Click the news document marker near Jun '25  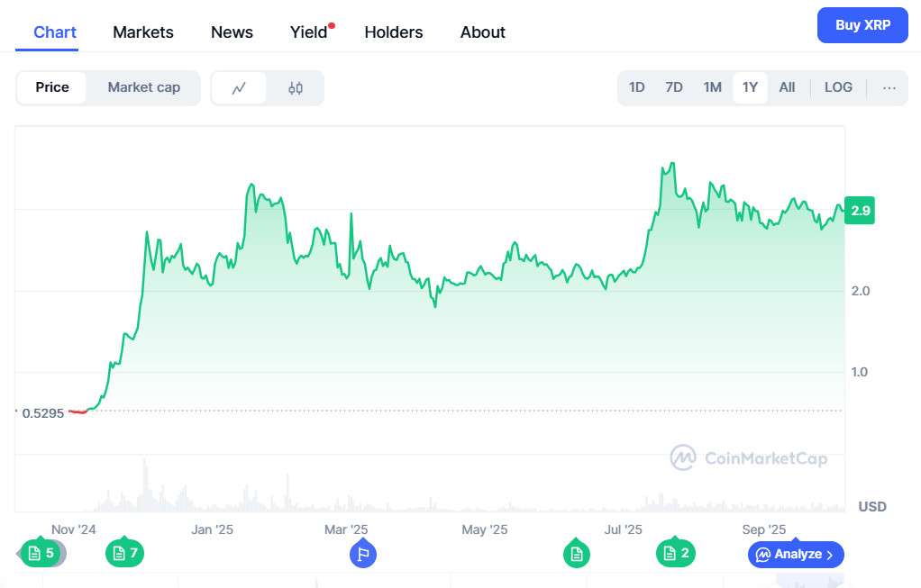(x=577, y=554)
